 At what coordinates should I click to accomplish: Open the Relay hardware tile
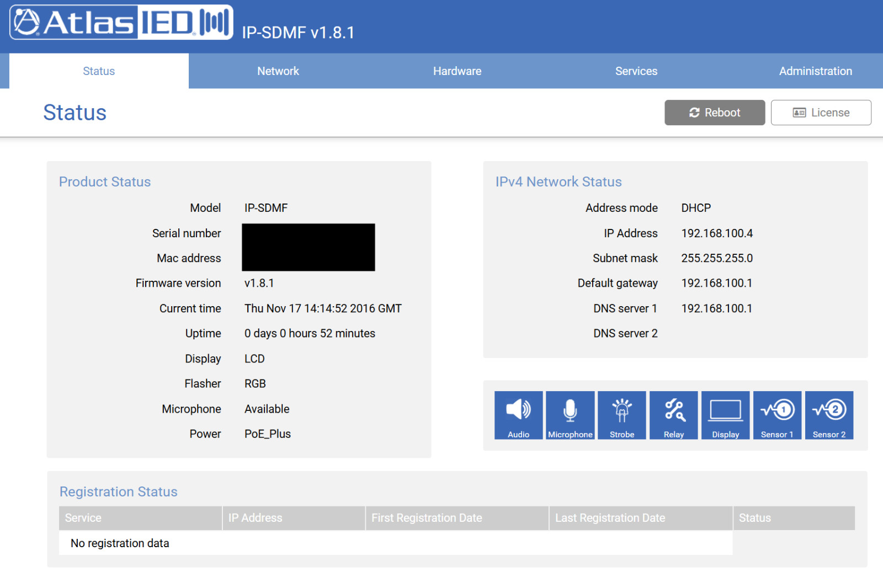click(674, 415)
